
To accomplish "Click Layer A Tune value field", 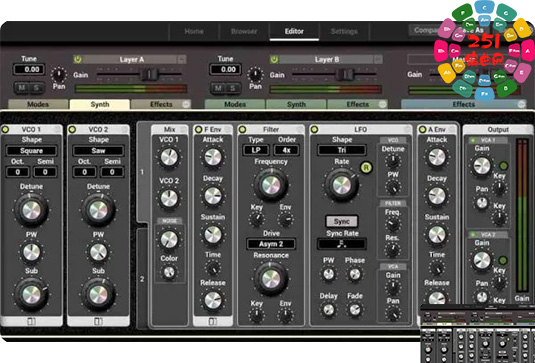I will (x=29, y=69).
